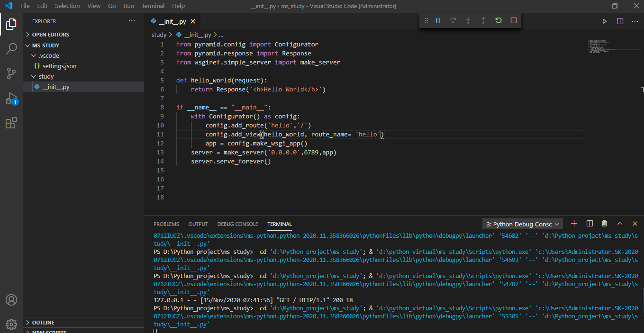Run Python file with green play icon
This screenshot has height=333, width=644.
[x=605, y=21]
